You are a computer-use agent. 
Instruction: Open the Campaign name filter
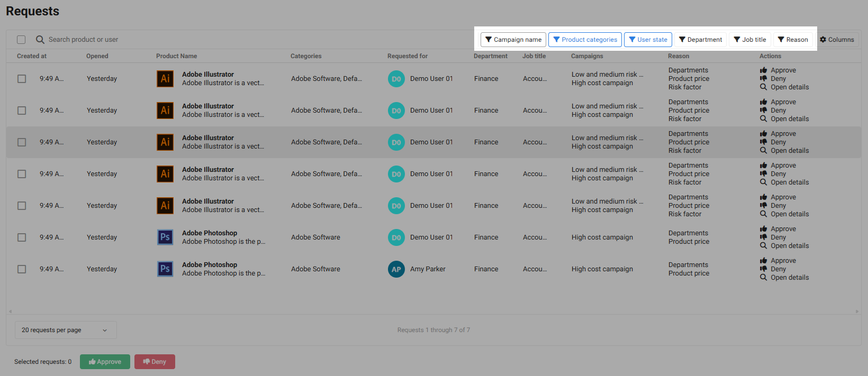(x=513, y=40)
